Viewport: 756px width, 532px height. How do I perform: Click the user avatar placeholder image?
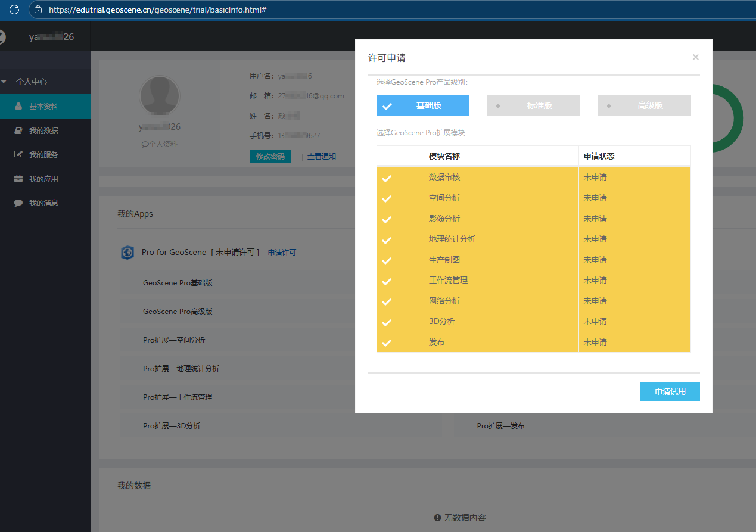[x=159, y=96]
